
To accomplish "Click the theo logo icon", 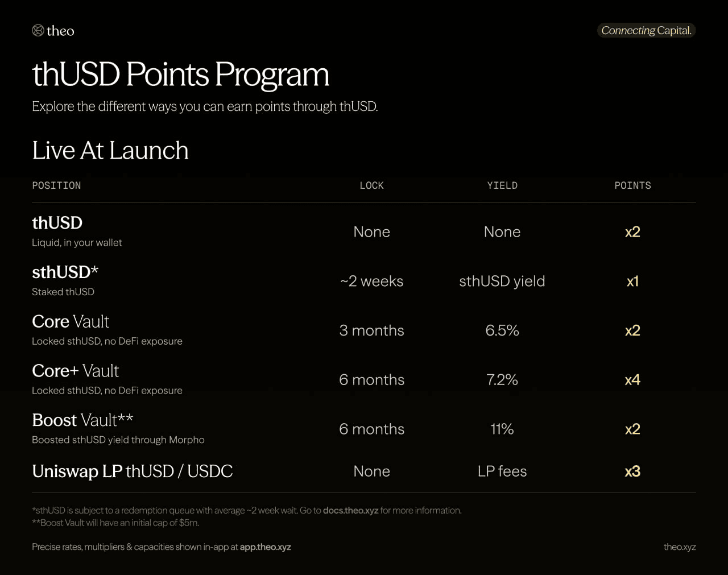I will (38, 31).
